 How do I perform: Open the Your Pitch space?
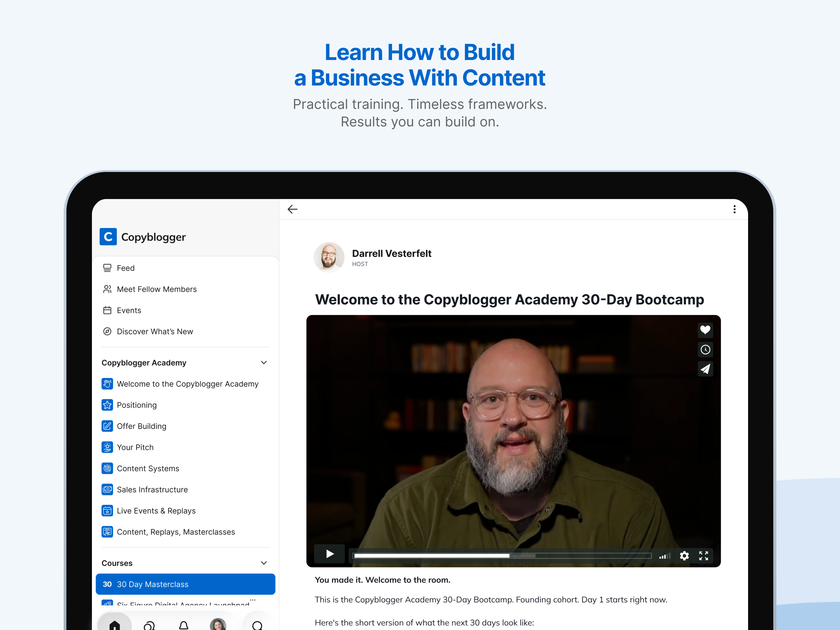point(186,447)
